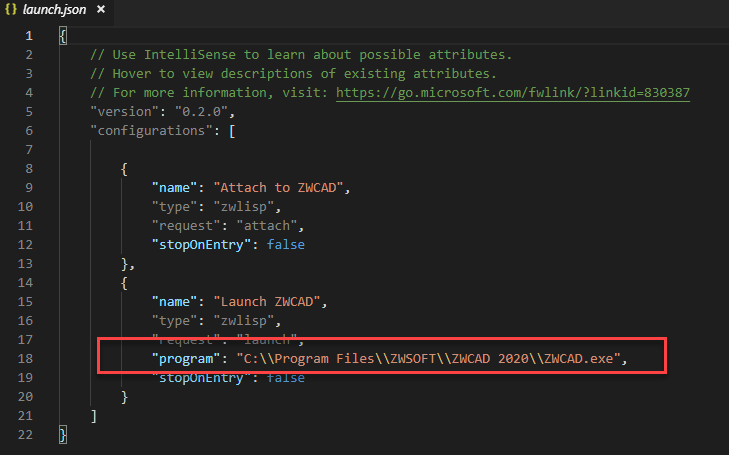
Task: Click line number 14 in gutter
Action: [x=25, y=283]
